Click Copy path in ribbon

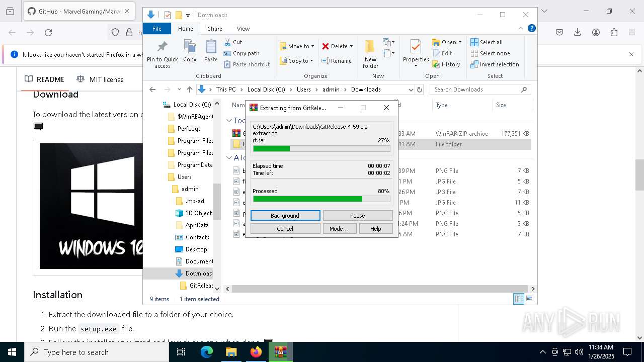(x=242, y=53)
